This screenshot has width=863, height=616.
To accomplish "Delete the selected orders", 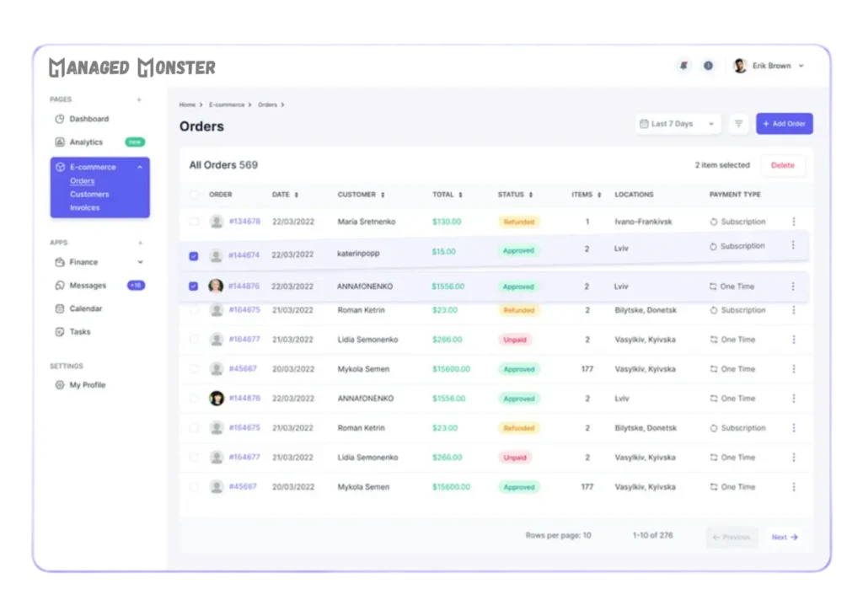I will click(x=782, y=165).
